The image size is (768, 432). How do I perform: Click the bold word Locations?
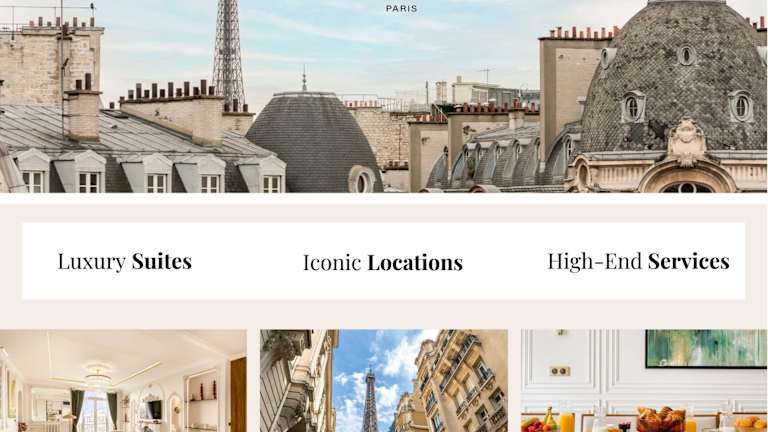[415, 263]
